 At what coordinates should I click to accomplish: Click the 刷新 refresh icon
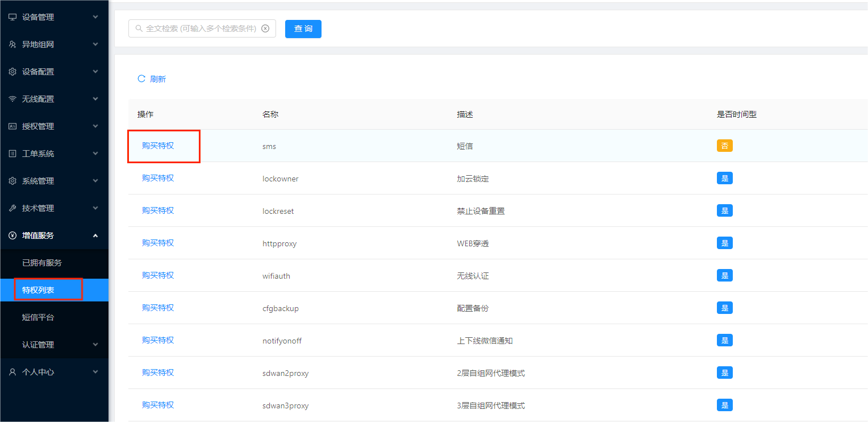tap(141, 78)
